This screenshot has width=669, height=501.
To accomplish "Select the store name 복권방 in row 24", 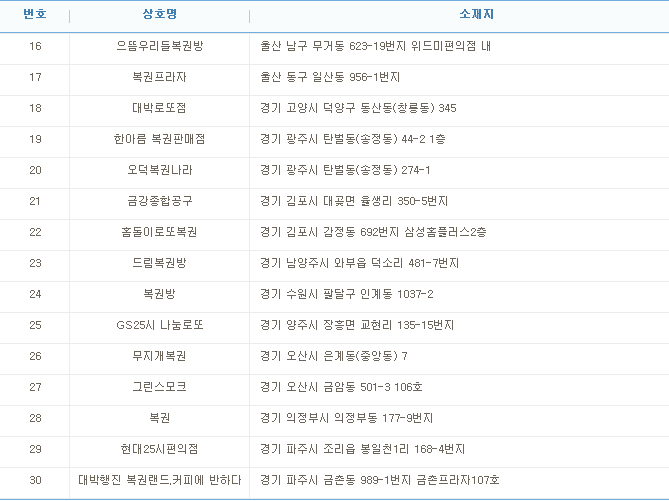I will pyautogui.click(x=160, y=294).
